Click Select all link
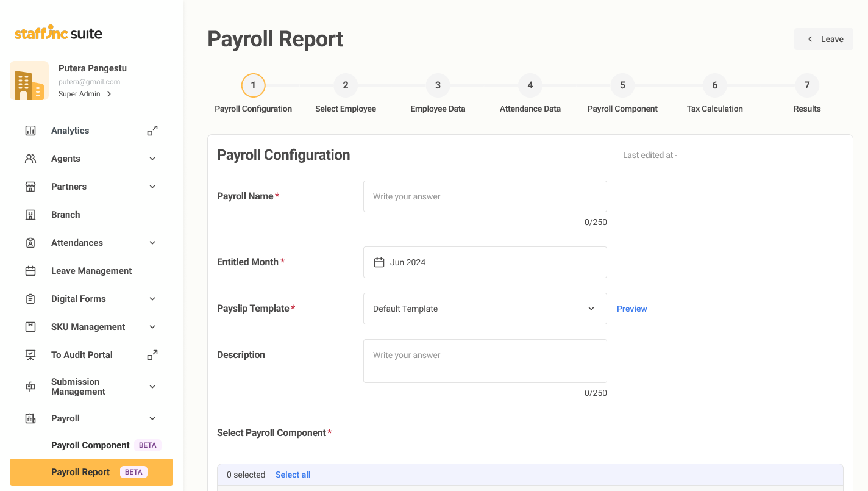Viewport: 868px width, 491px height. pos(293,475)
